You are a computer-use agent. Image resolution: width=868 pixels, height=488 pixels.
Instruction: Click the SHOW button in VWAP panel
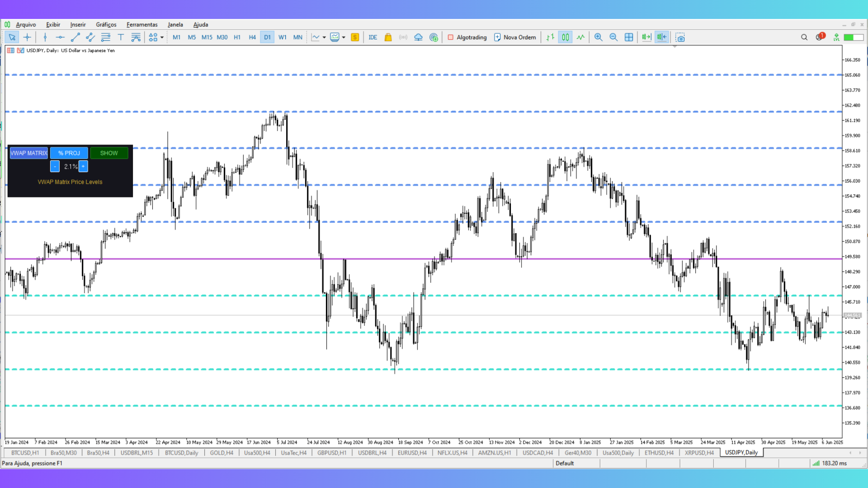(109, 153)
